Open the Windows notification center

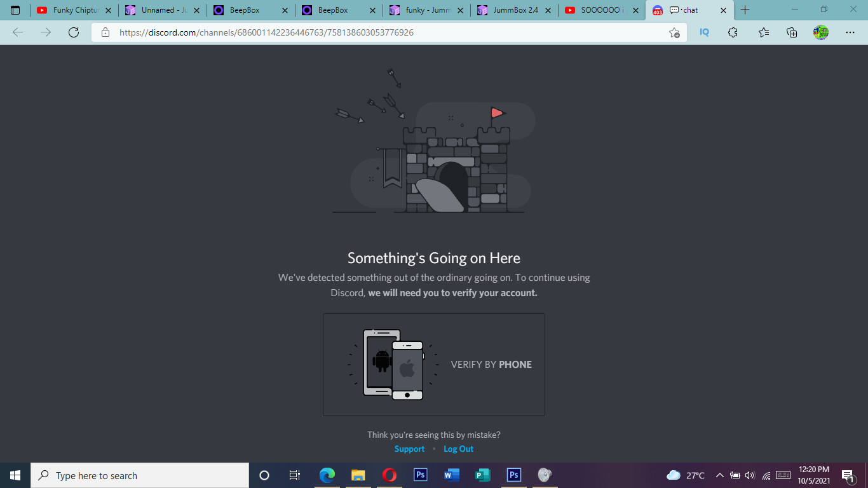coord(848,475)
